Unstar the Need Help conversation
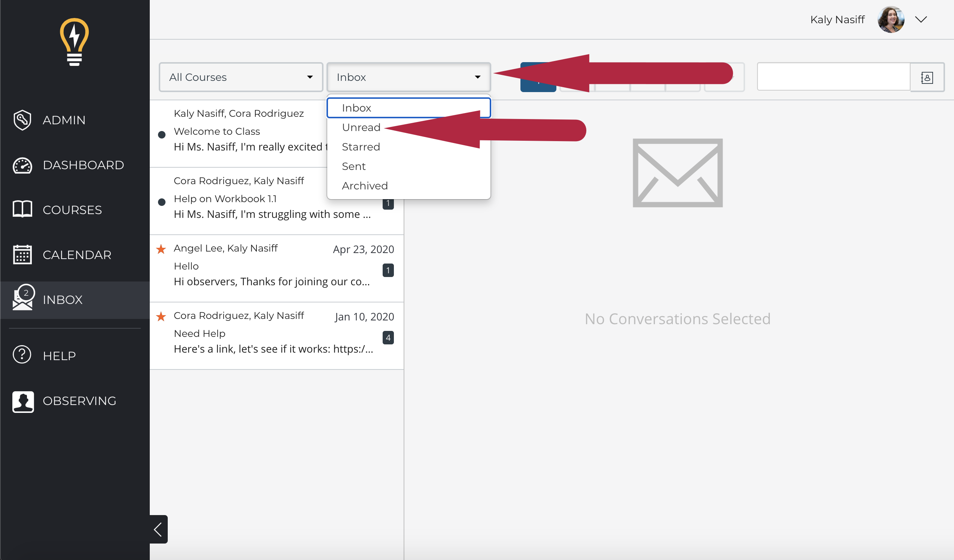Viewport: 954px width, 560px height. point(161,316)
